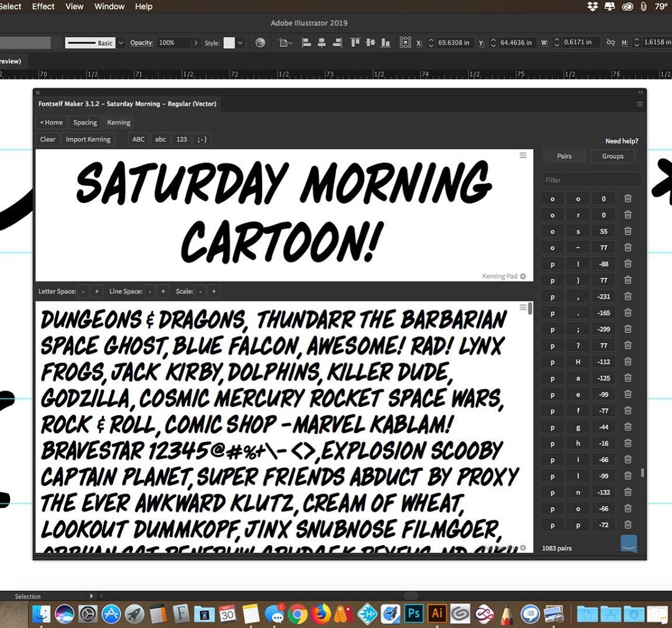Delete the 'p a -125' kerning pair
Screen dimensions: 672x628
click(628, 378)
